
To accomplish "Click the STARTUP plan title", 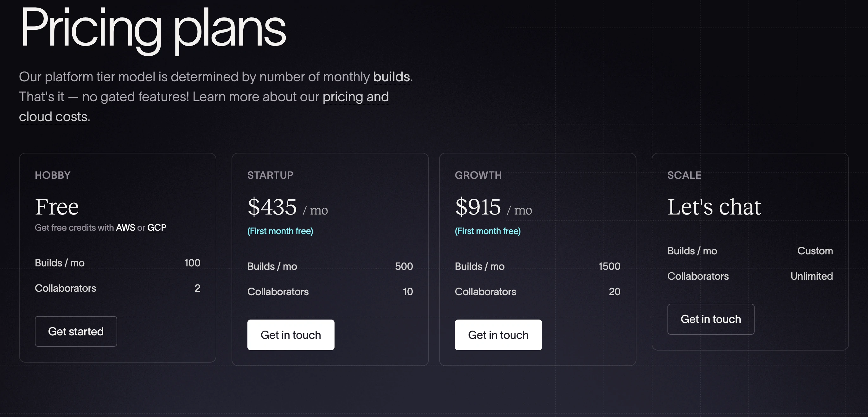I will pyautogui.click(x=270, y=175).
